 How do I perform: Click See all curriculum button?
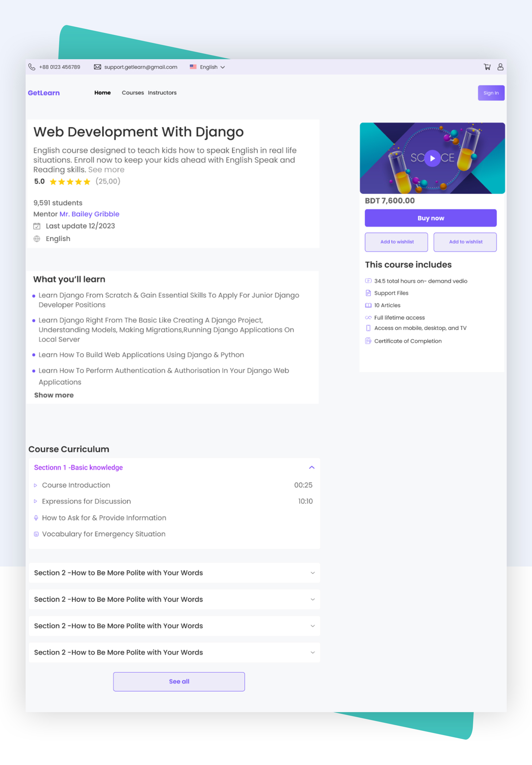(179, 681)
